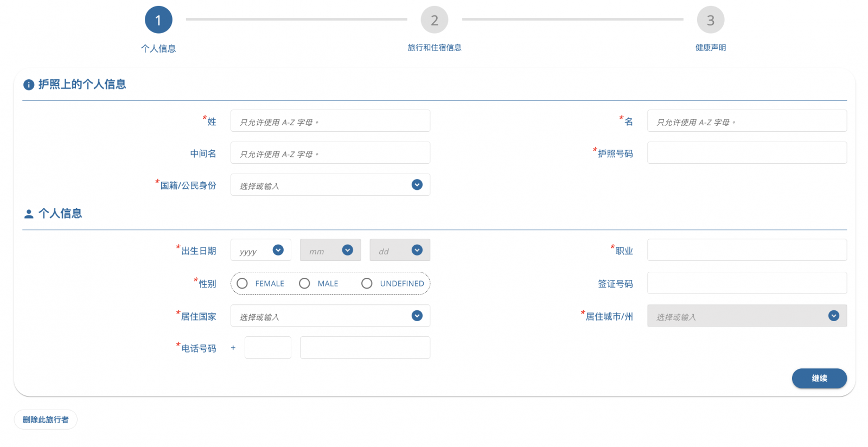Open the 国籍/公民身份 dropdown arrow
Screen dimensions: 868x447
(x=417, y=185)
